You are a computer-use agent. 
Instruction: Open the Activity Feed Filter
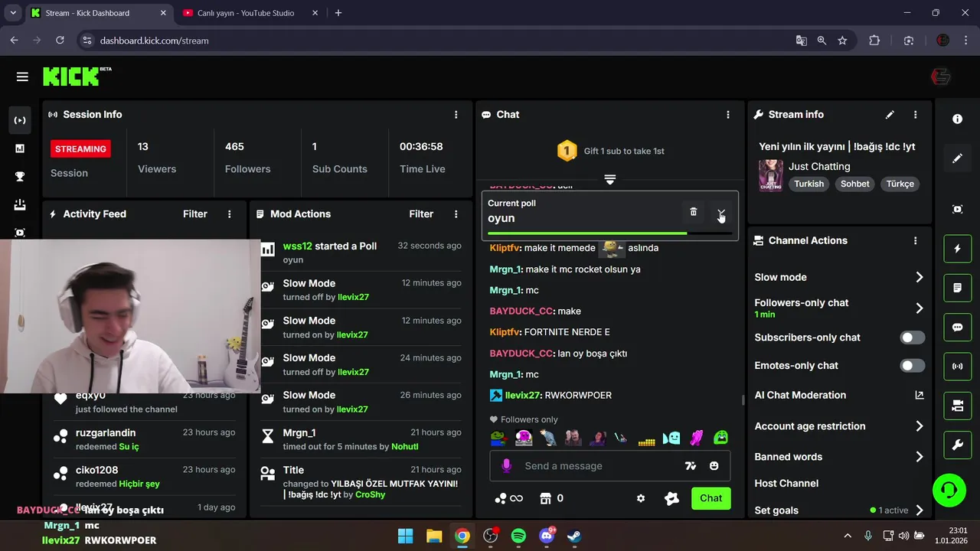195,214
